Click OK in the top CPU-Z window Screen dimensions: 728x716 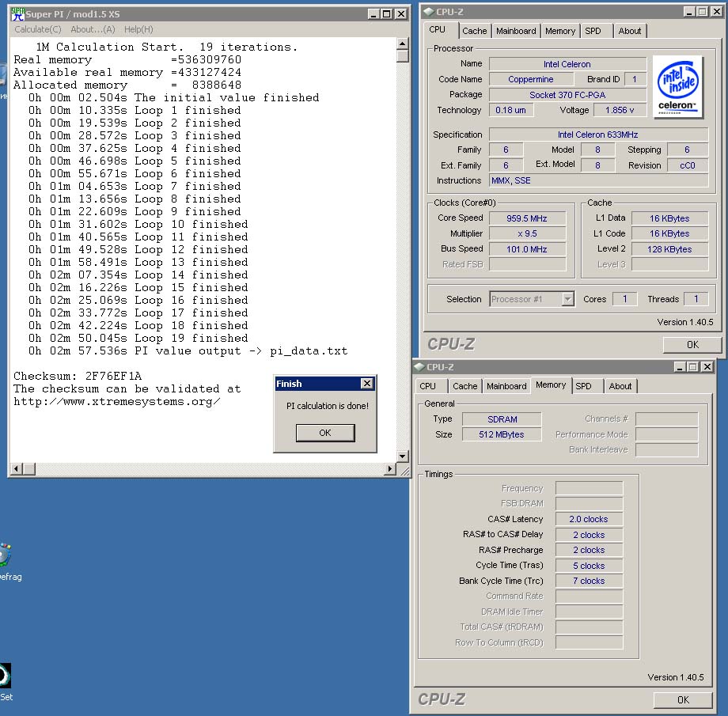[x=692, y=344]
